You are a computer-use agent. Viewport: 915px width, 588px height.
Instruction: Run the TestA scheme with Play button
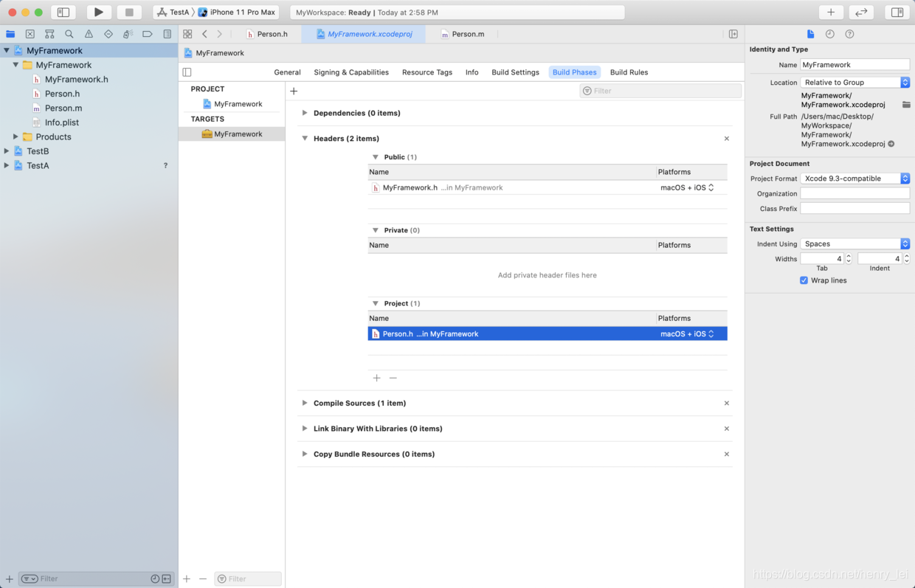coord(99,13)
